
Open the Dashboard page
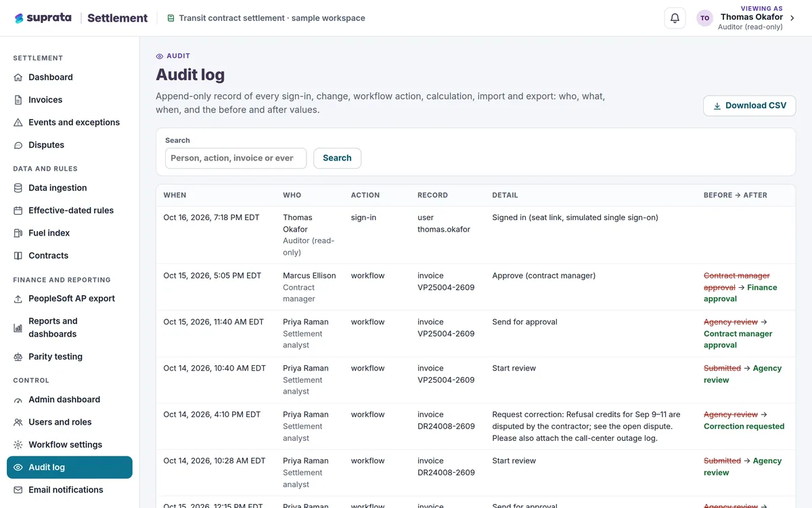(x=70, y=77)
